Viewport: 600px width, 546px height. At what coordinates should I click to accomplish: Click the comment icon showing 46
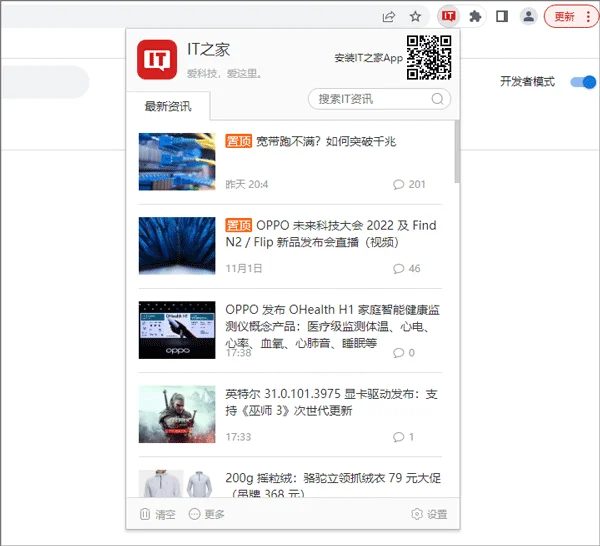pyautogui.click(x=398, y=269)
